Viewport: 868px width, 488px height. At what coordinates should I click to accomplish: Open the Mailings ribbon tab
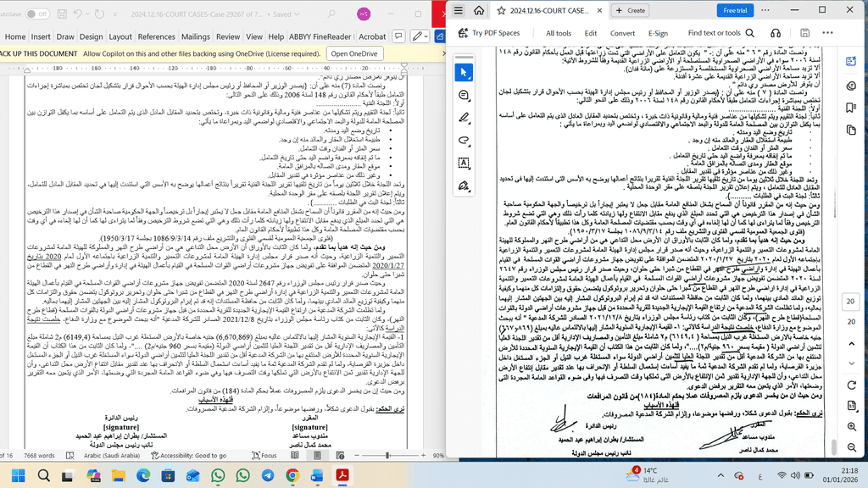(196, 37)
